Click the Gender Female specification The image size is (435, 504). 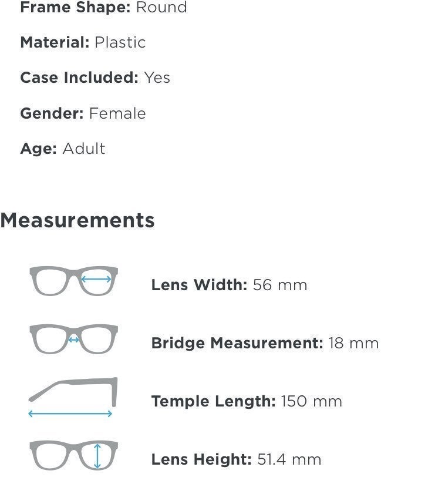[x=83, y=113]
